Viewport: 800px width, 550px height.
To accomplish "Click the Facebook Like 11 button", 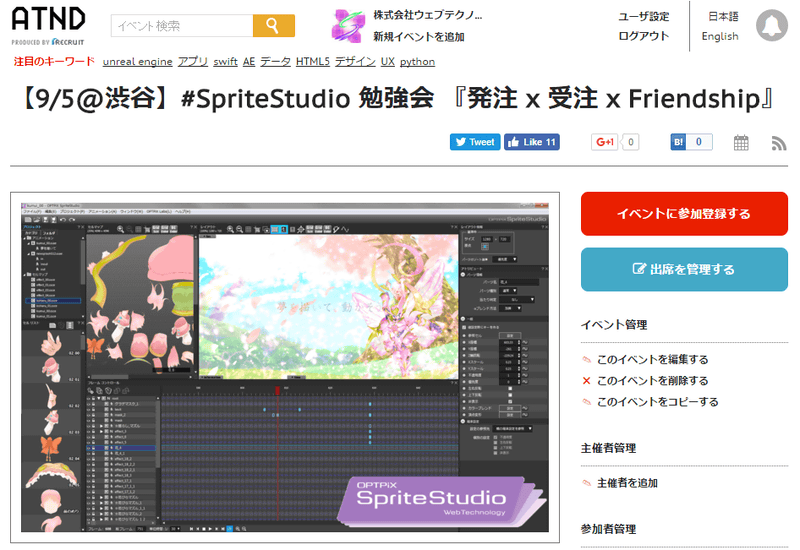I will 532,142.
